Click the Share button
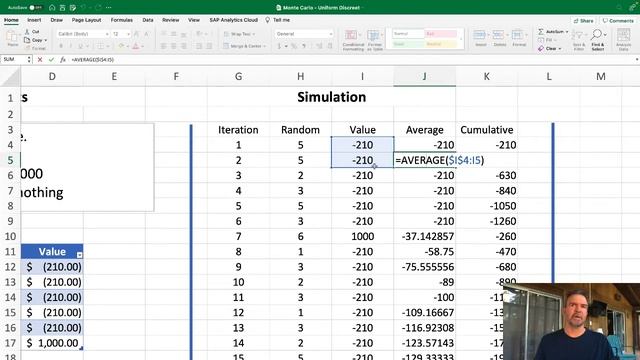Screen dimensions: 640x360 584,21
